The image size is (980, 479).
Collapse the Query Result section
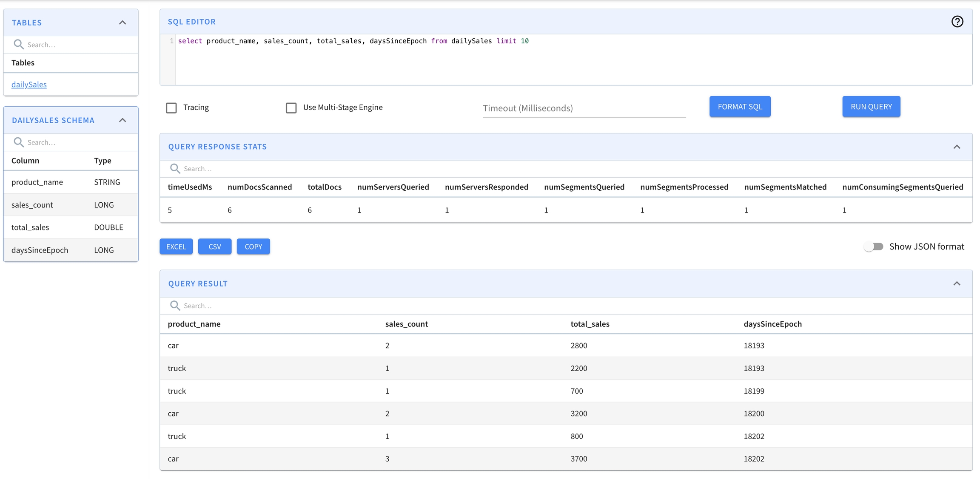coord(957,283)
